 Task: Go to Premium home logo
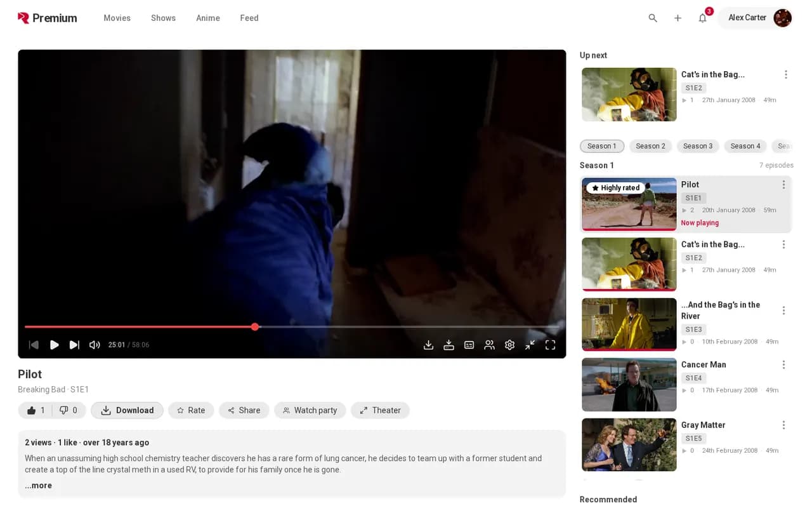48,18
